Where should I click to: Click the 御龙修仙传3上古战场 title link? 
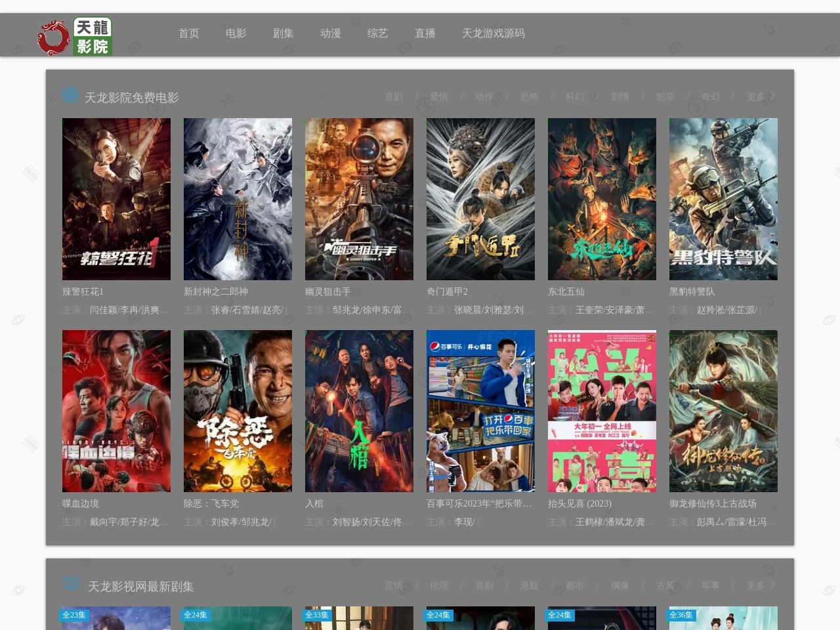[x=713, y=503]
